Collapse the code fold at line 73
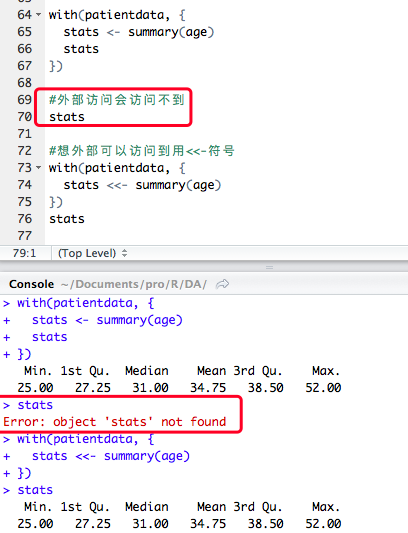This screenshot has width=408, height=533. coord(38,168)
